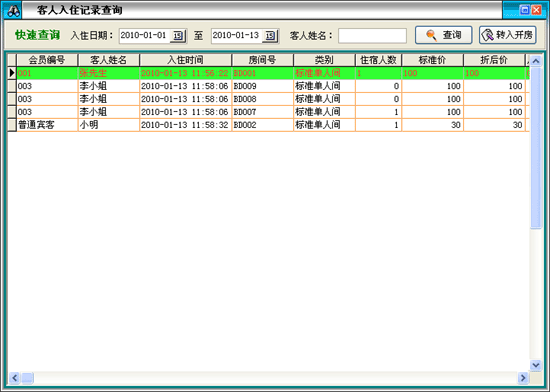Click check-in time 2010-01-13 11:58:32
This screenshot has height=392, width=550.
[185, 125]
